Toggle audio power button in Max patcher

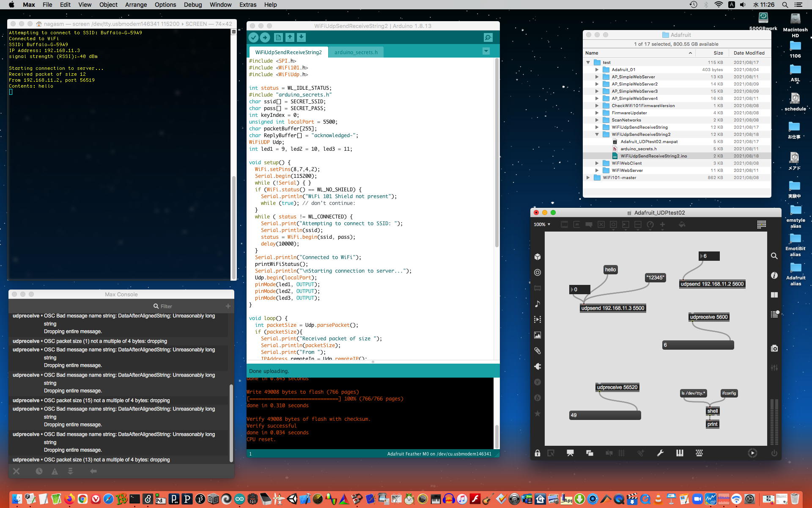pos(774,453)
